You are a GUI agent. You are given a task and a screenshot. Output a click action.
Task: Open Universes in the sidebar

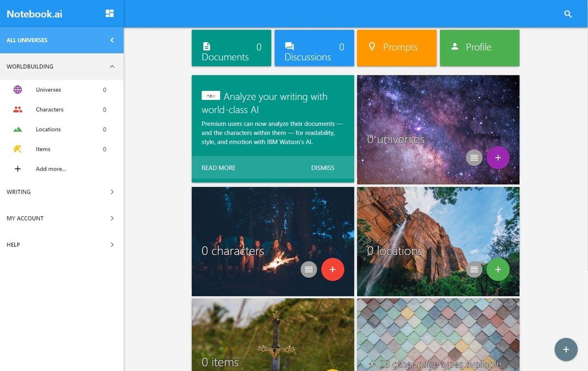point(62,90)
